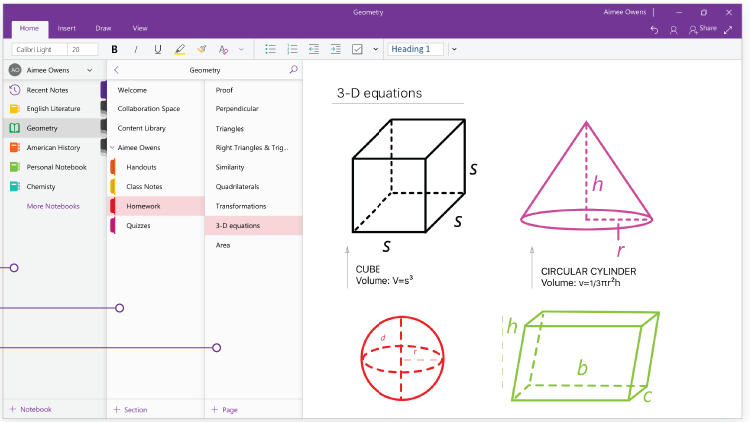Click the 3-D equations page title
Screen dimensions: 750x422
379,93
